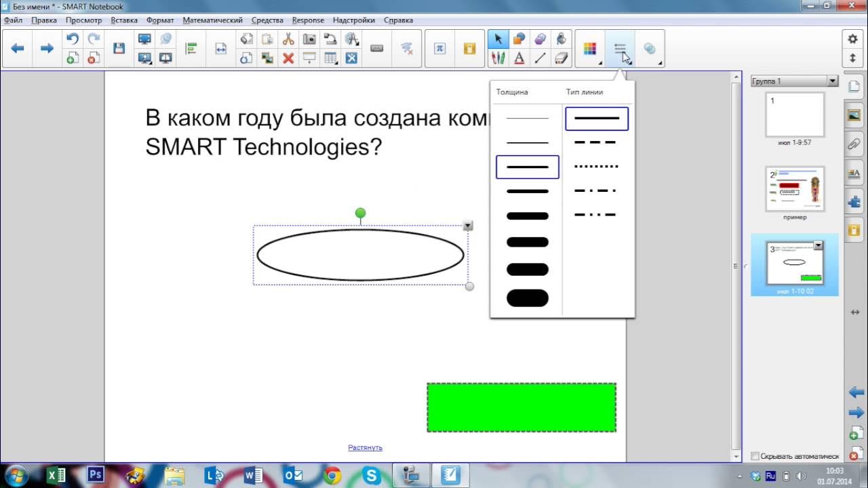Select the Shapes tool
This screenshot has width=868, height=488.
(519, 39)
